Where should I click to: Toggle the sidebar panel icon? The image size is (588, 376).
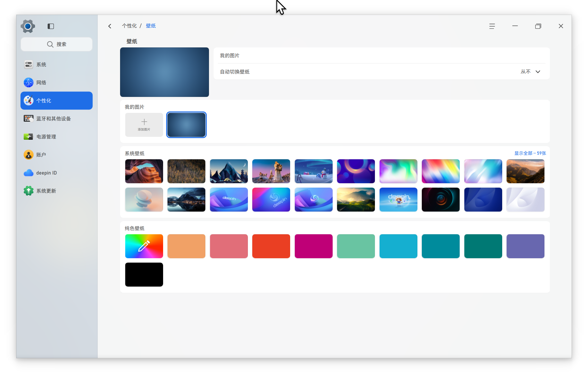(x=51, y=26)
